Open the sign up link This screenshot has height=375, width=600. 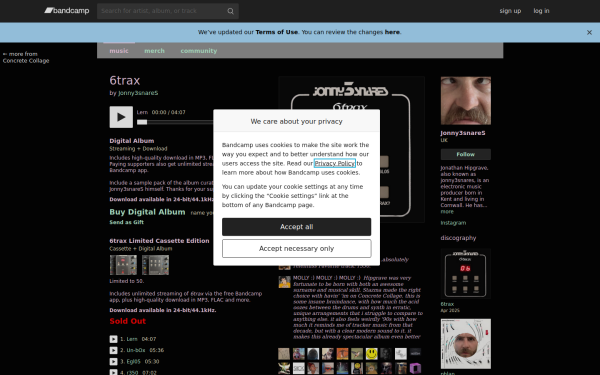(510, 11)
